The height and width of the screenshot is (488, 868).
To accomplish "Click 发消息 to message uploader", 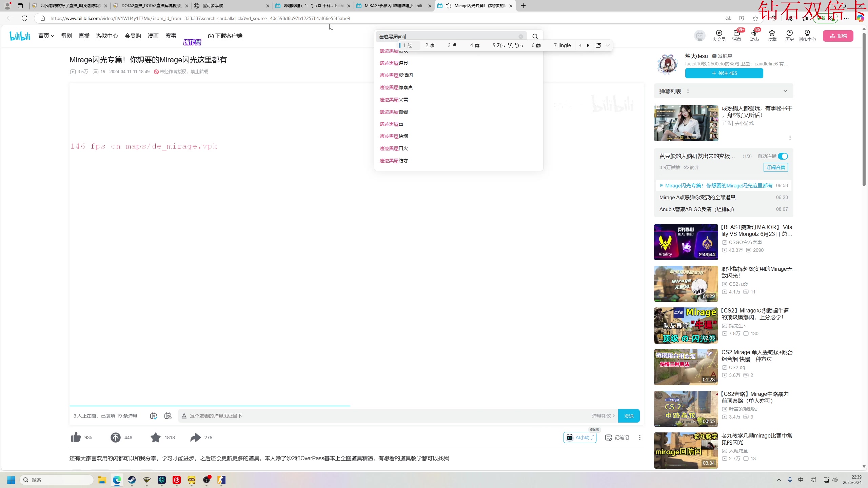I will click(722, 56).
